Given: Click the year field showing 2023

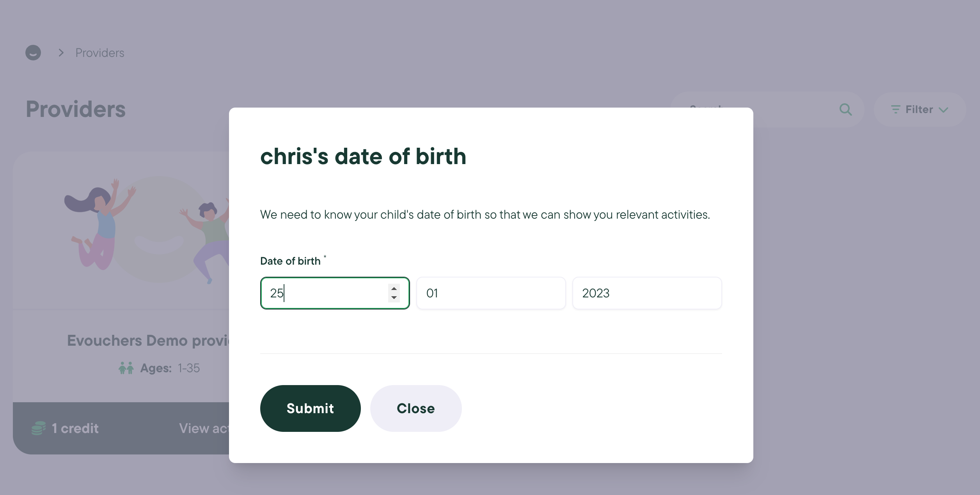Looking at the screenshot, I should [647, 293].
